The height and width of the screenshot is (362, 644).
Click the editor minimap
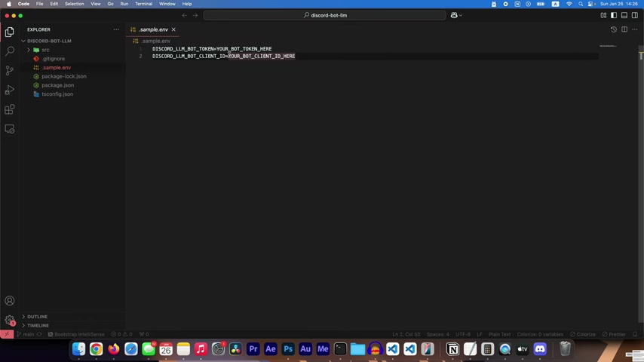pyautogui.click(x=608, y=46)
